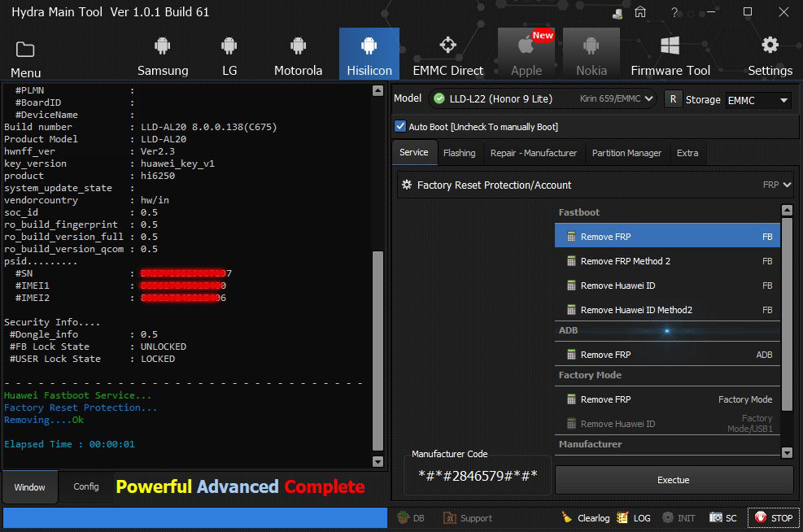Select Remove Huawei ID FB option
This screenshot has height=532, width=803.
[667, 286]
